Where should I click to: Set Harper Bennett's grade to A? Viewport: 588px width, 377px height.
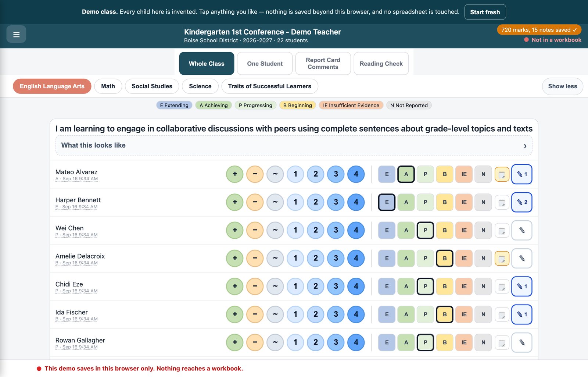(406, 202)
